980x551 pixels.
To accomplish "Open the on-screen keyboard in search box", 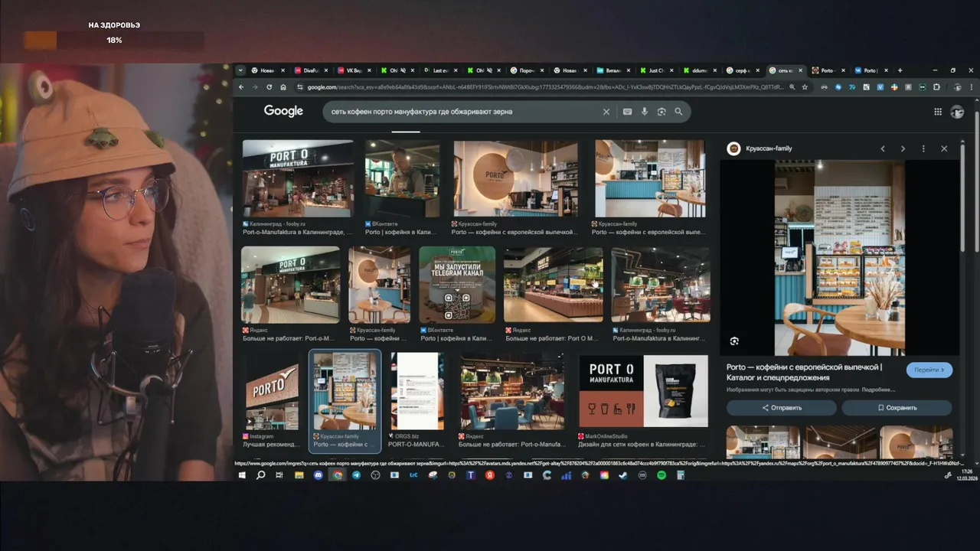I will [627, 112].
